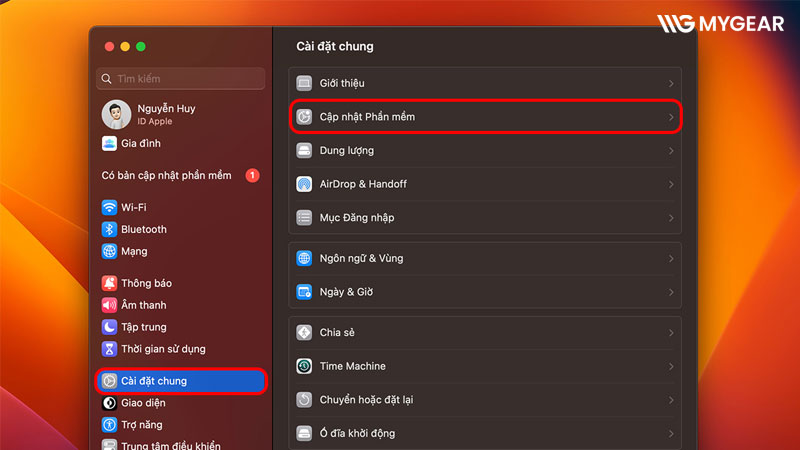Click the AirDrop & Handoff icon

(x=305, y=184)
